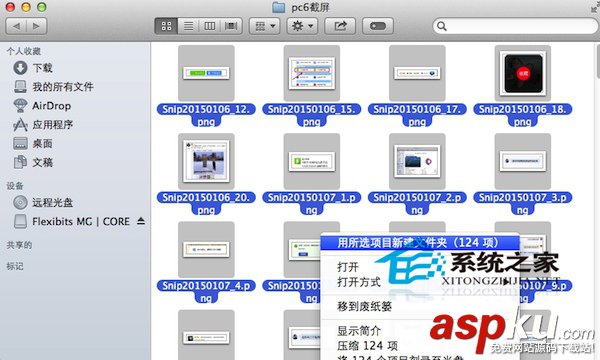
Task: Switch to column view mode
Action: coord(210,26)
